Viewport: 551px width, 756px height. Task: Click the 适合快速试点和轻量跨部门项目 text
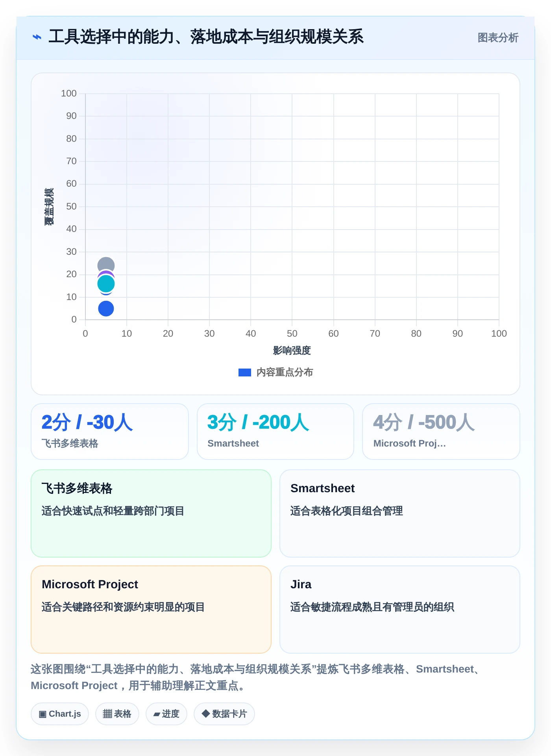(x=113, y=511)
